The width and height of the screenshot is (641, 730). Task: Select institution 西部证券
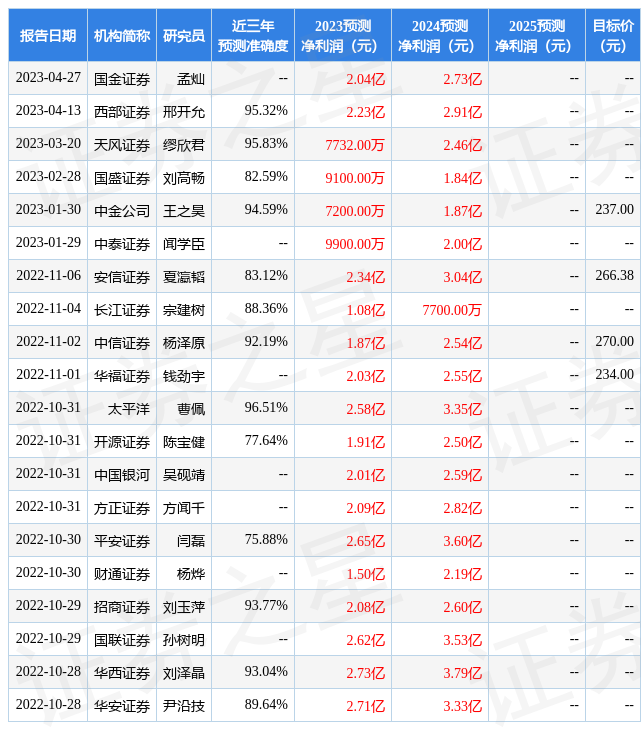click(122, 112)
